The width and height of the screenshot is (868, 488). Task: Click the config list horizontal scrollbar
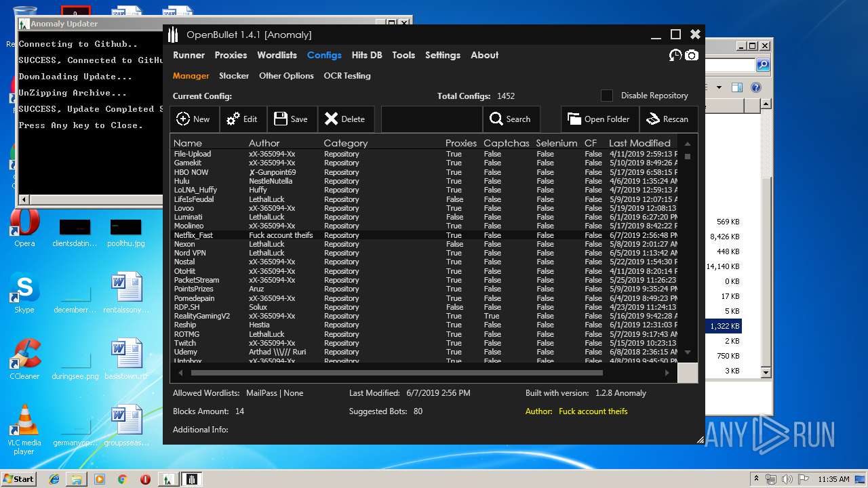coord(397,373)
